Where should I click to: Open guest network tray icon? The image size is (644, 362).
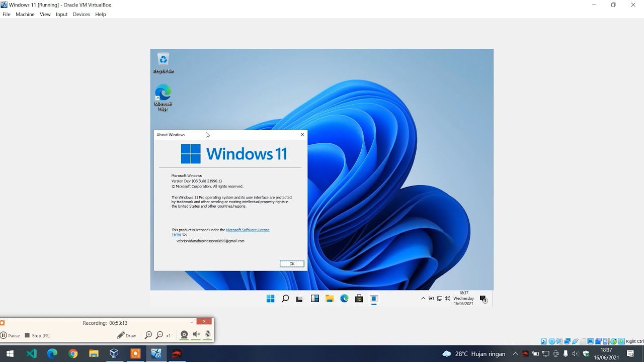(439, 299)
